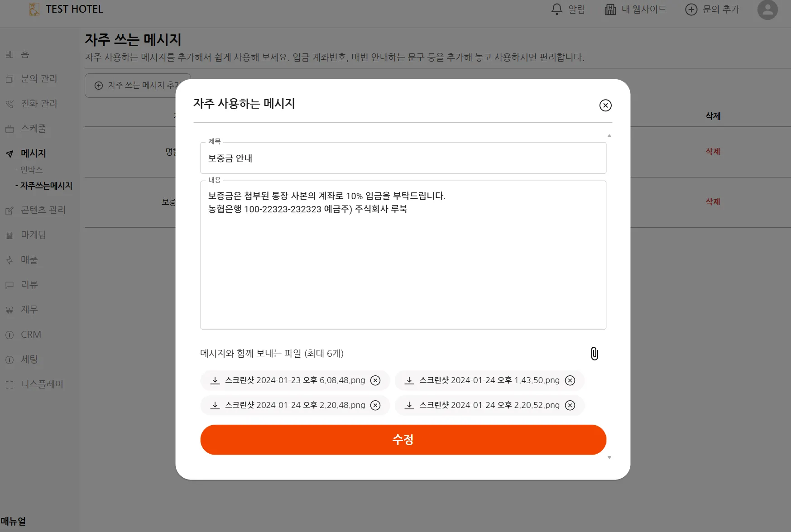791x532 pixels.
Task: Remove attachment 스크린샷 2024-01-24 오후 1.43.50.png
Action: click(x=570, y=380)
